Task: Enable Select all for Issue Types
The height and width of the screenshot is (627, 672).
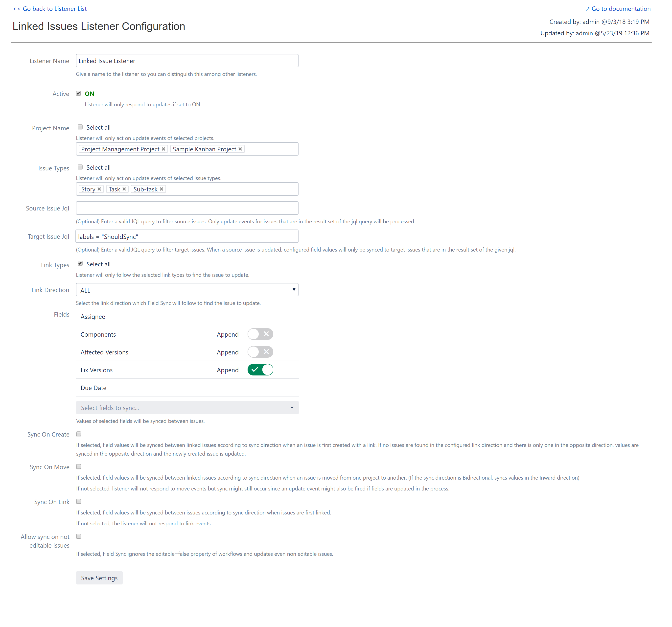Action: 80,167
